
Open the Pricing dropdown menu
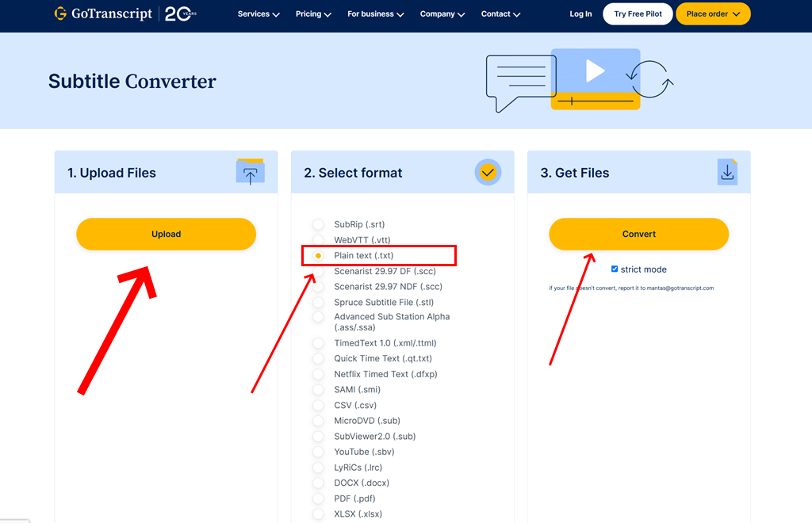pos(313,14)
